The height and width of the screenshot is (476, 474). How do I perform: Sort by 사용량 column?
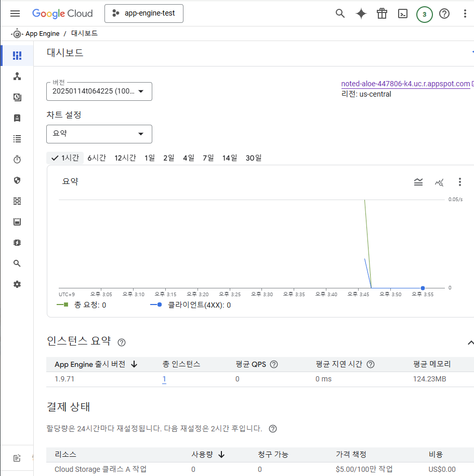click(208, 455)
